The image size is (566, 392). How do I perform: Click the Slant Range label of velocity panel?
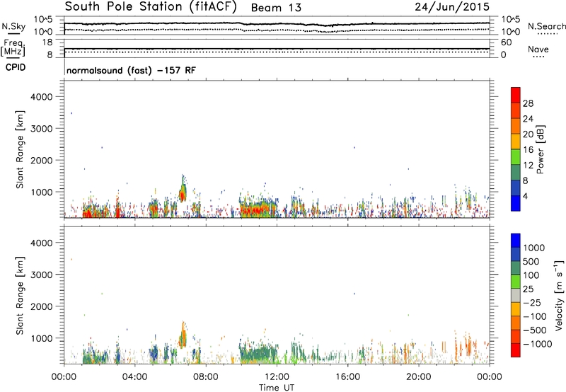pyautogui.click(x=20, y=296)
